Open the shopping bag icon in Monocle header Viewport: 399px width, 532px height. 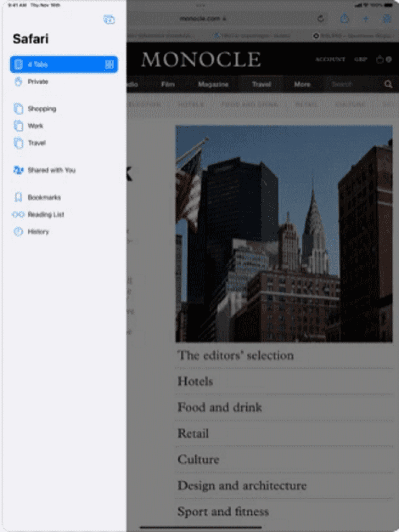tap(380, 60)
